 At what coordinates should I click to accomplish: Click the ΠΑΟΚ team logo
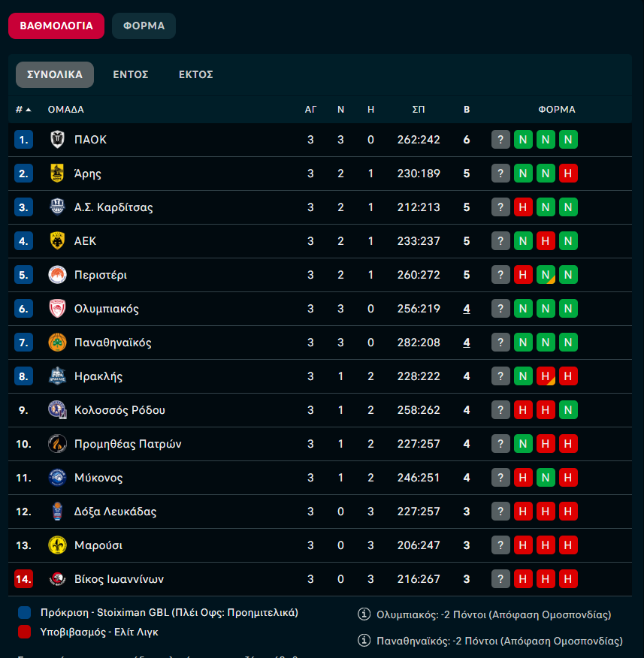coord(57,139)
